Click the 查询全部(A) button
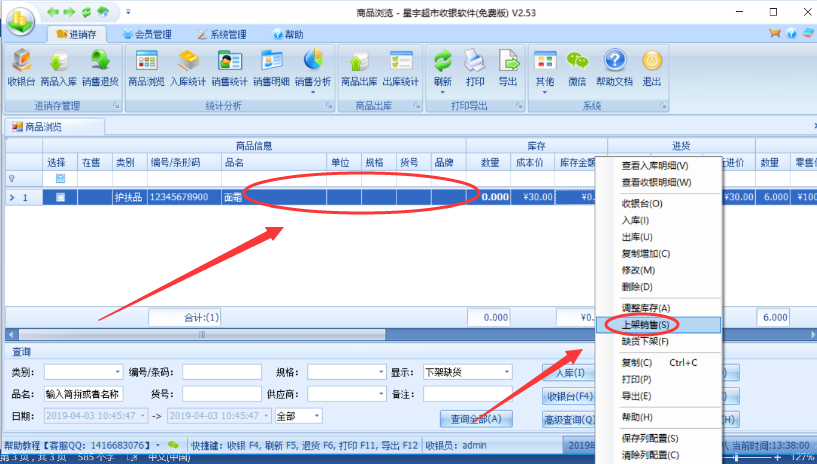 (476, 419)
